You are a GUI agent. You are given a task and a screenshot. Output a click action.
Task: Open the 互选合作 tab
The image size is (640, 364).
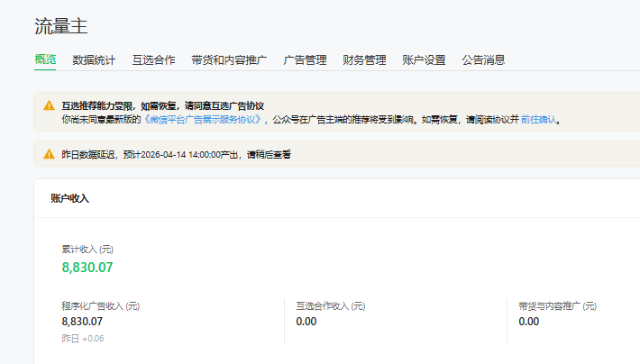[x=153, y=60]
